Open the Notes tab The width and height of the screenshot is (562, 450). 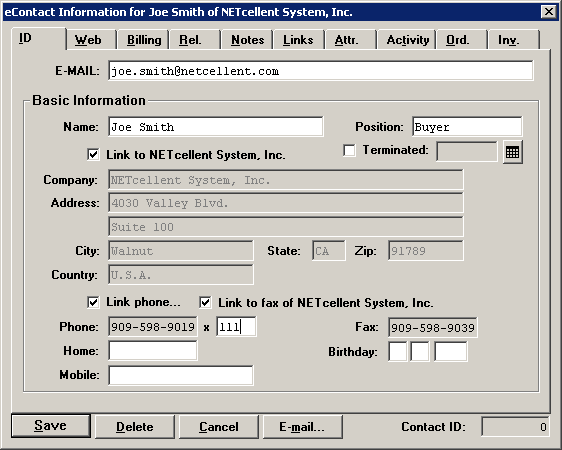coord(247,40)
